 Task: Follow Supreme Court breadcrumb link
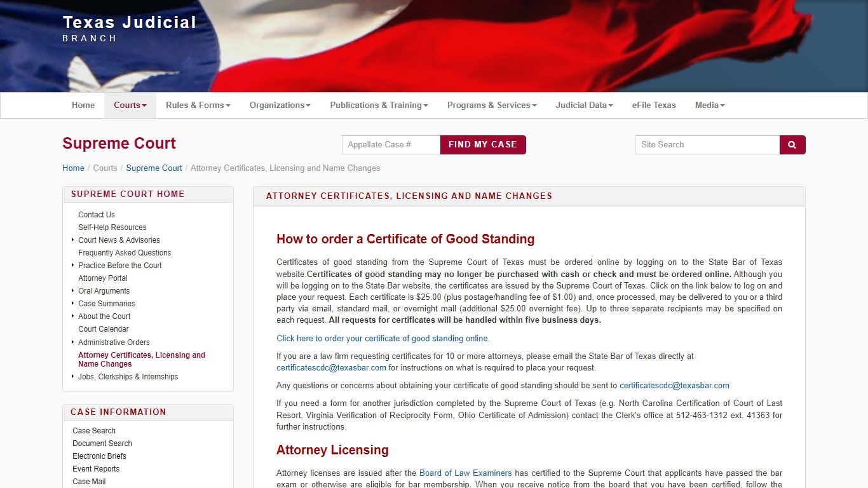[154, 168]
